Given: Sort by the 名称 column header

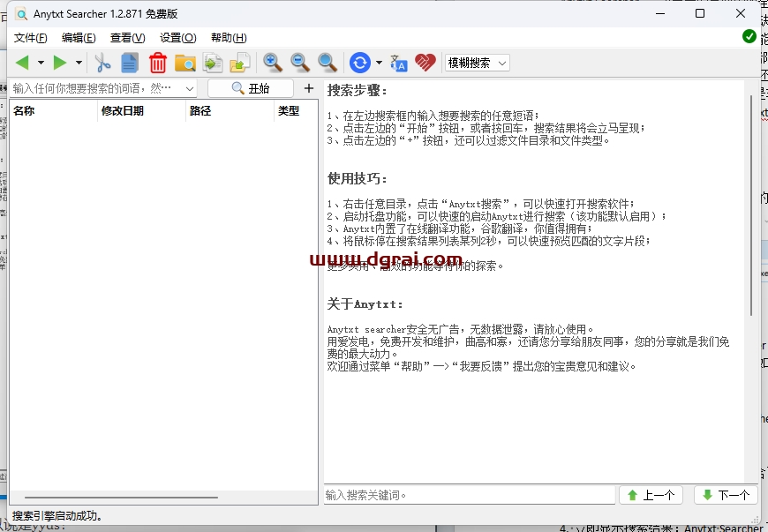Looking at the screenshot, I should coord(53,111).
